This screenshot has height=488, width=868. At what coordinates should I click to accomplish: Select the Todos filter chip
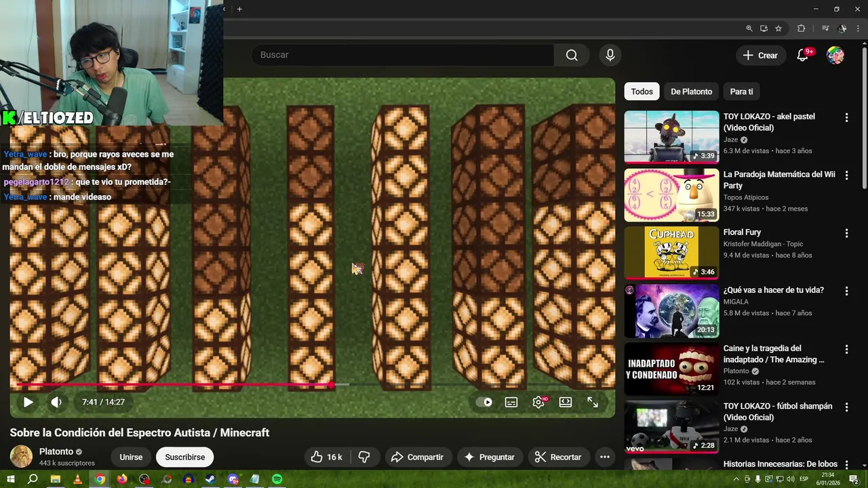pos(642,91)
